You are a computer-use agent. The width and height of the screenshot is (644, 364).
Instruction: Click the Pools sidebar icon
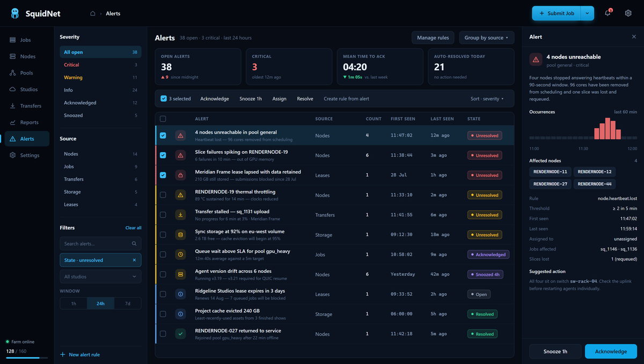pyautogui.click(x=13, y=73)
